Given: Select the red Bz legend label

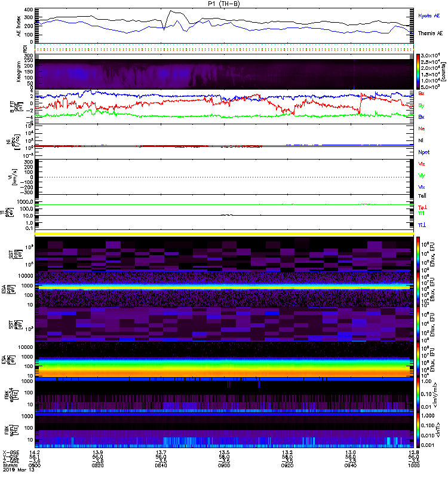Looking at the screenshot, I should pyautogui.click(x=421, y=93).
